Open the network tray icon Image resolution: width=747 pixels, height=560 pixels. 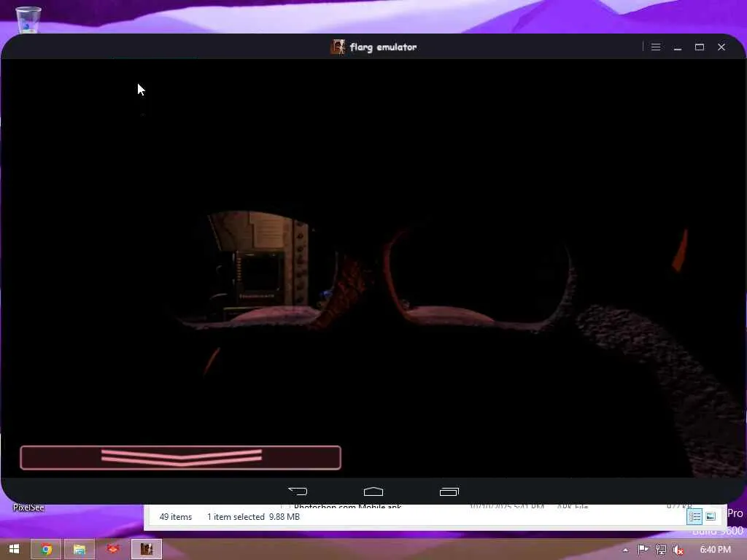click(661, 550)
